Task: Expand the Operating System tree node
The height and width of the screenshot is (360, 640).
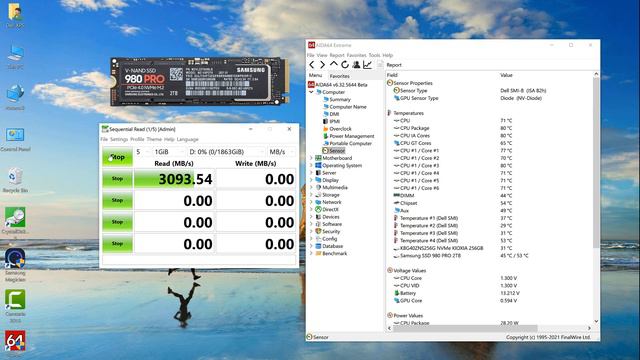Action: coord(311,165)
